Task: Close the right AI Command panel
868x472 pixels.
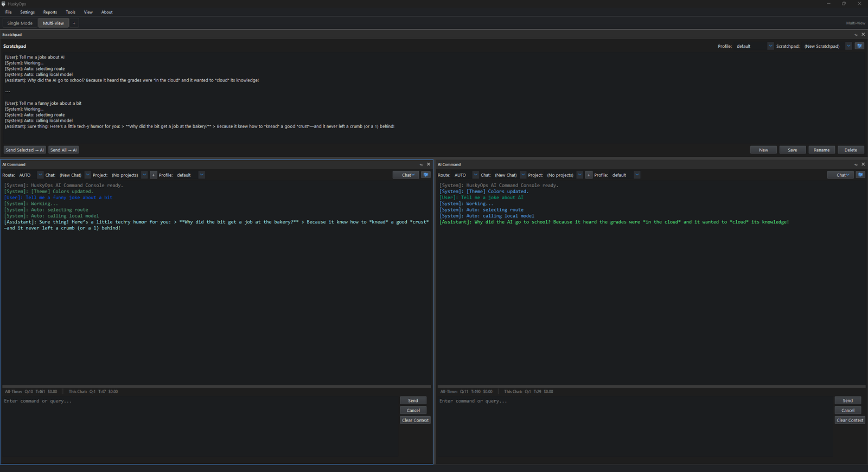Action: tap(863, 164)
